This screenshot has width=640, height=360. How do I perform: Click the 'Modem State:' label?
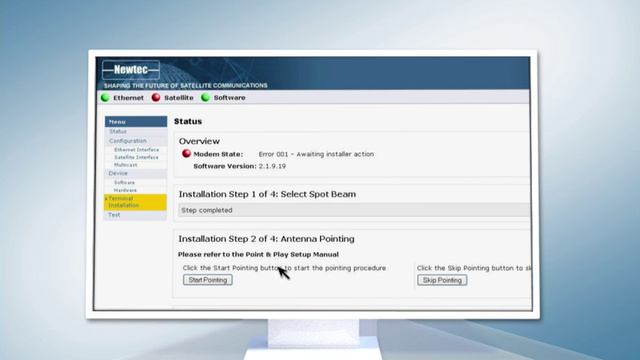coord(218,154)
